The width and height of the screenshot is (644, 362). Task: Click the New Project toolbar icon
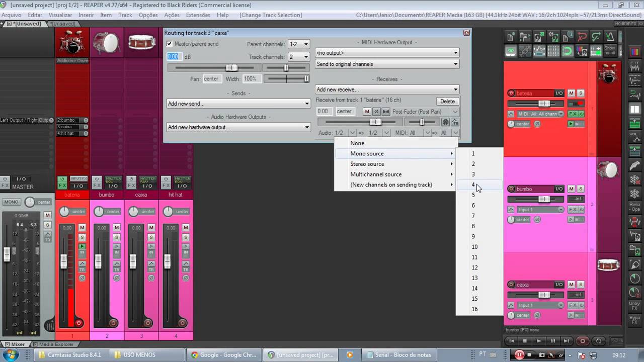[511, 37]
